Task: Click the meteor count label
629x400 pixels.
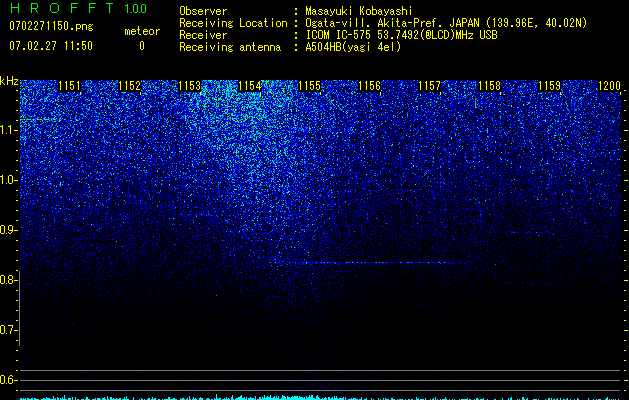Action: point(142,31)
